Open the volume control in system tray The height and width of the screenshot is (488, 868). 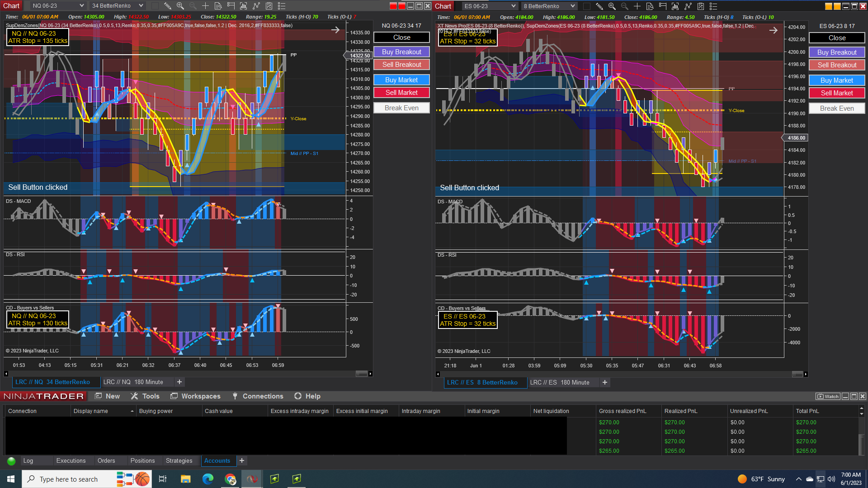(831, 479)
